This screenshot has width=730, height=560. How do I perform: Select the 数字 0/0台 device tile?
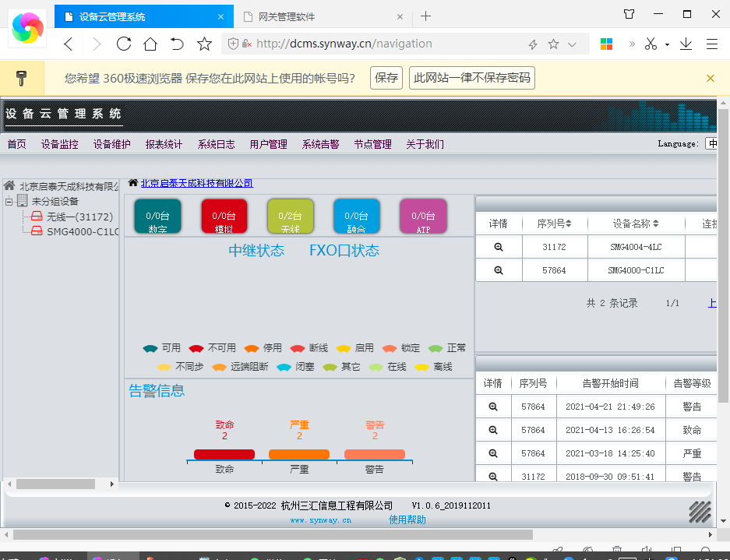tap(157, 217)
